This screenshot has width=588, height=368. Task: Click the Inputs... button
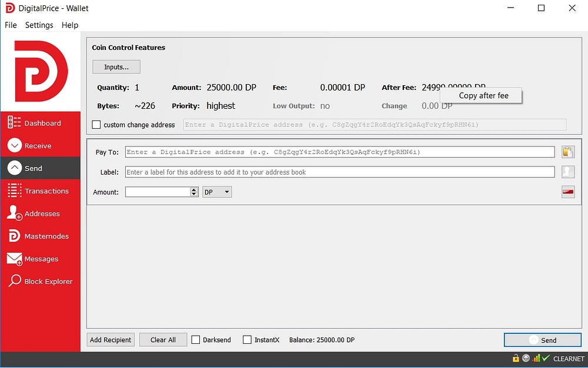[x=116, y=66]
